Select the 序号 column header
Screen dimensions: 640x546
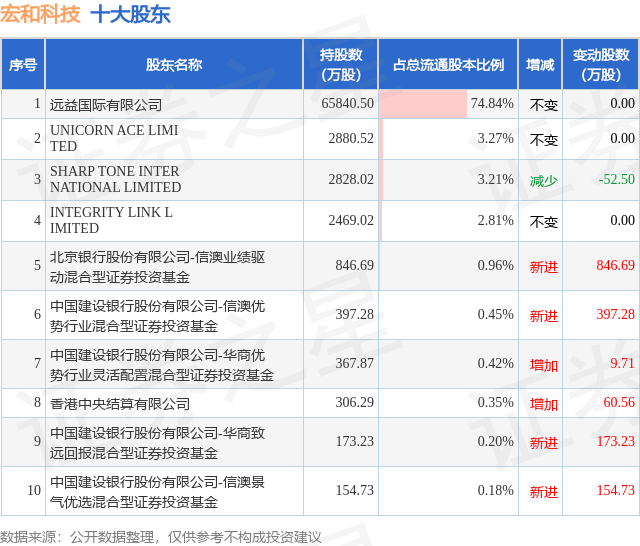(x=23, y=64)
